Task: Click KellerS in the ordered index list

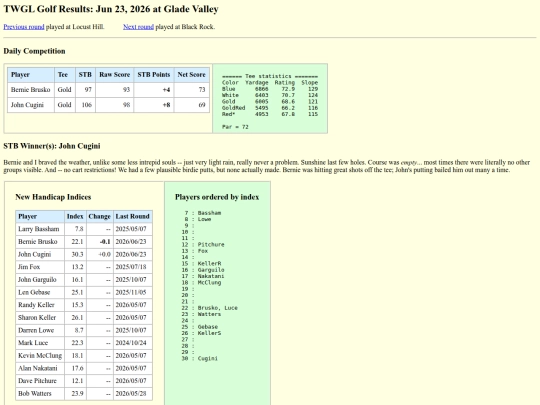Action: point(209,333)
